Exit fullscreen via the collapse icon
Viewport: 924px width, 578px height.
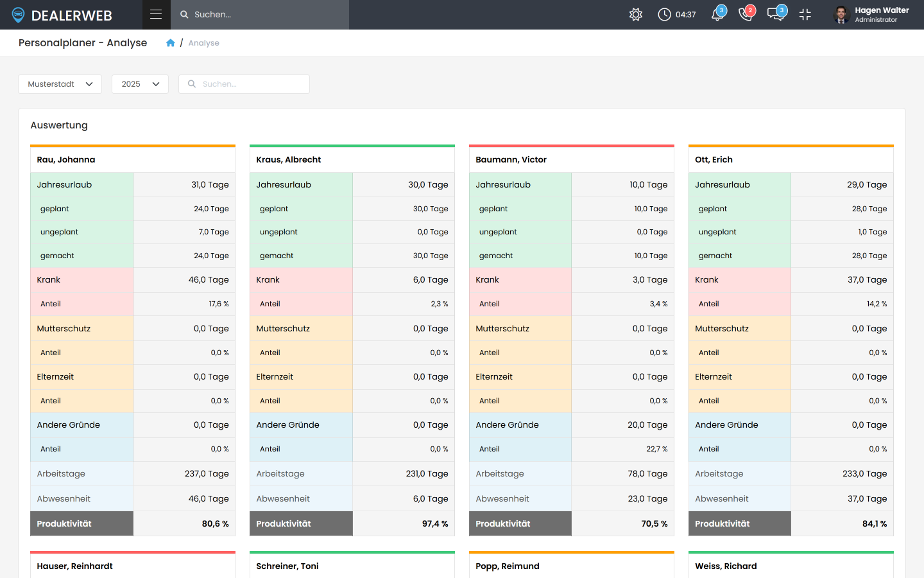(805, 14)
